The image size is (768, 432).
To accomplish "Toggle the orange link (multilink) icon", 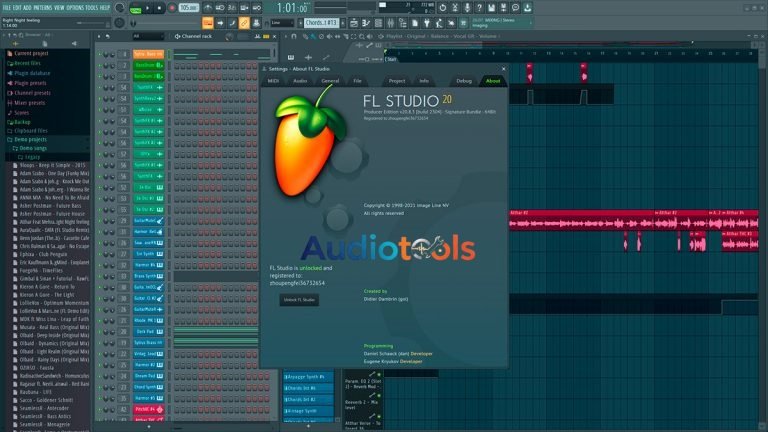I will [x=244, y=23].
